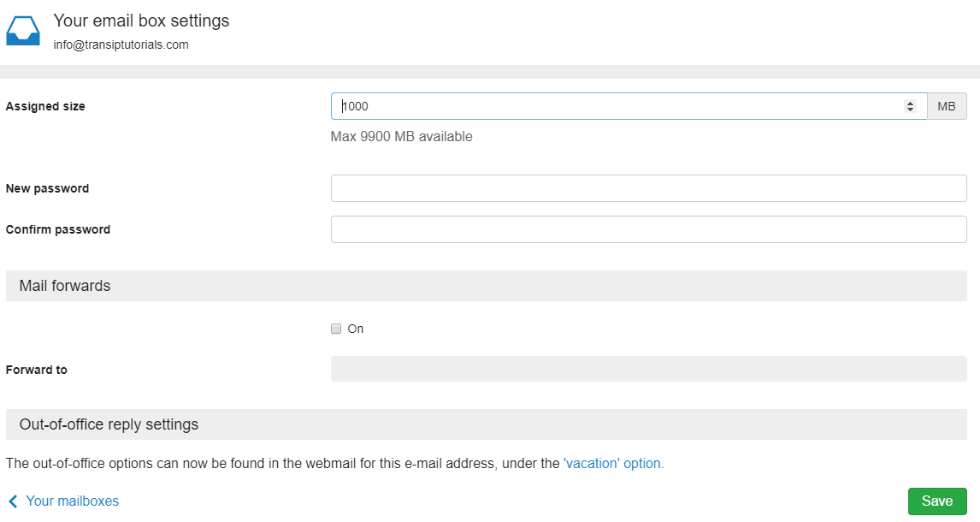Click the info@transiptutorials.com address text
Image resolution: width=980 pixels, height=522 pixels.
(121, 45)
